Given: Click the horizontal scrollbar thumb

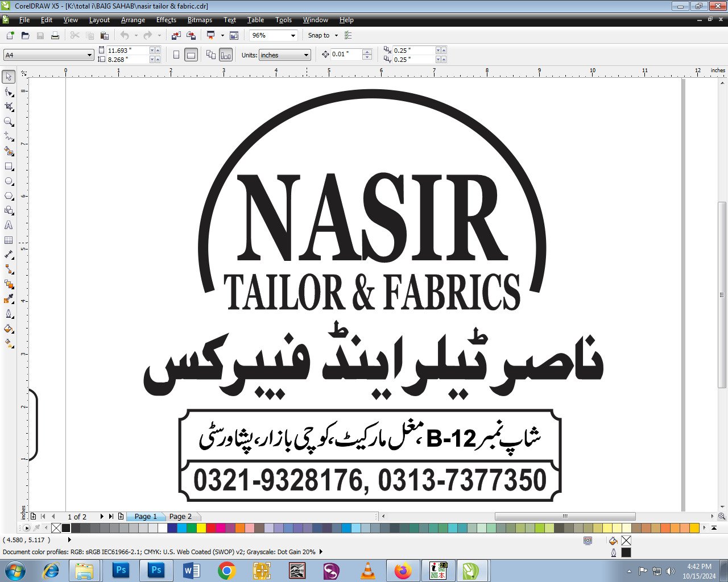Looking at the screenshot, I should [x=565, y=516].
